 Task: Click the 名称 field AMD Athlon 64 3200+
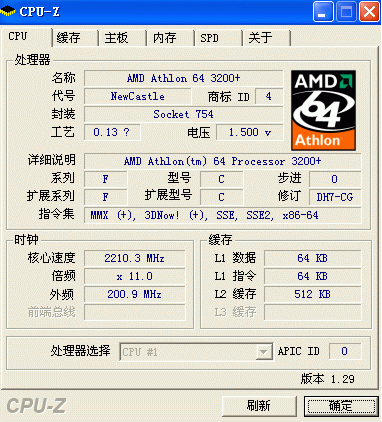coord(184,78)
